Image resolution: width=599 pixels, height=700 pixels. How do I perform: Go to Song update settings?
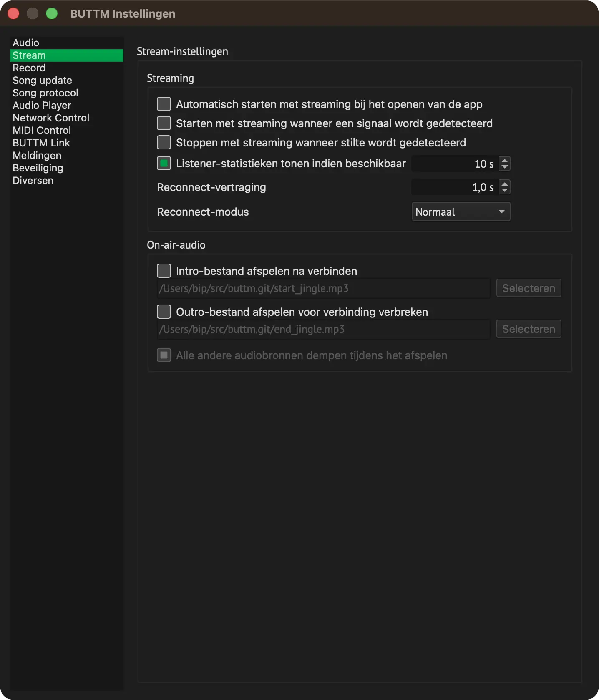click(x=67, y=81)
